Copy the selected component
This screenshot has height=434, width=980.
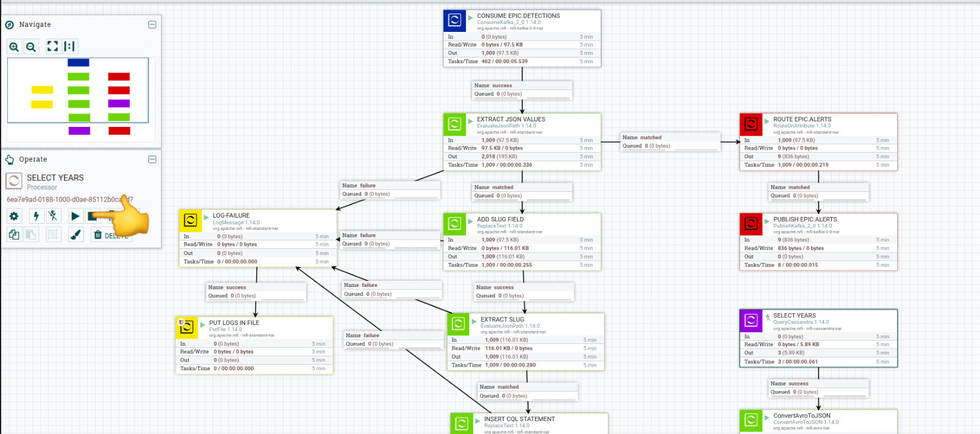pos(14,234)
